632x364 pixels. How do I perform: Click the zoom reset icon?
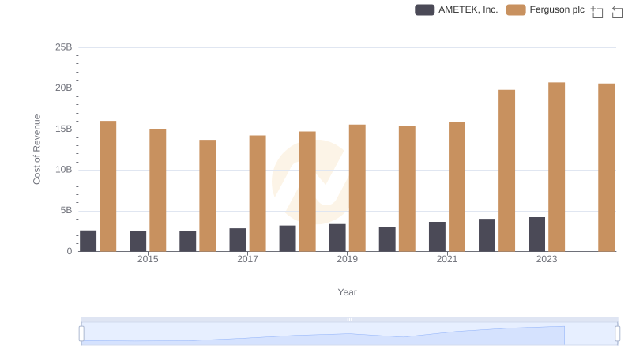pyautogui.click(x=617, y=12)
